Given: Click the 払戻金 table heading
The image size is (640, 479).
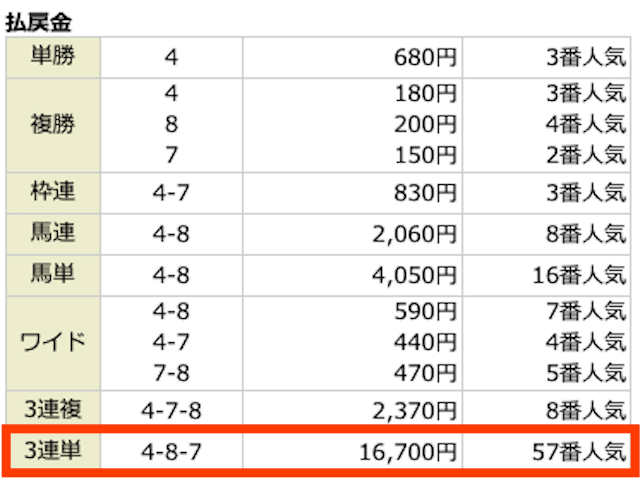Looking at the screenshot, I should [39, 23].
